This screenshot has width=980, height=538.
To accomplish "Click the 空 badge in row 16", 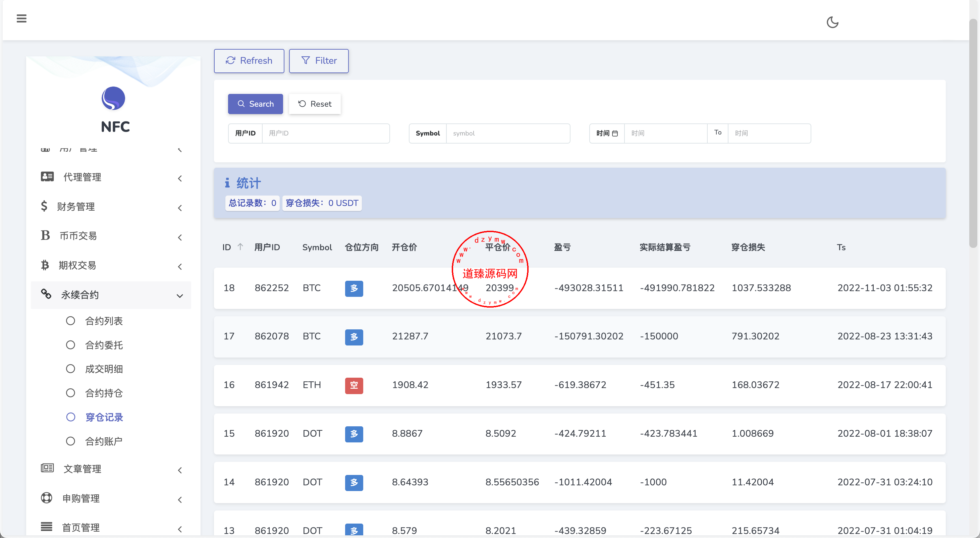I will click(x=354, y=385).
